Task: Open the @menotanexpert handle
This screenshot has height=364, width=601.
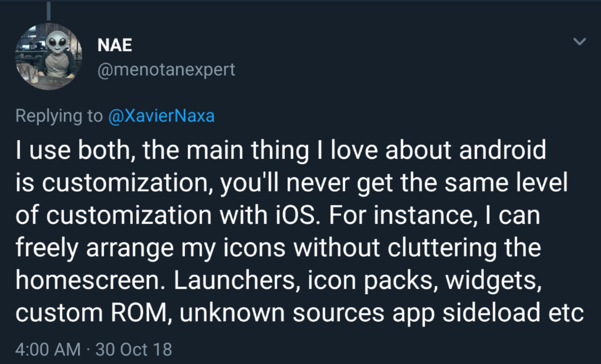Action: pyautogui.click(x=166, y=69)
